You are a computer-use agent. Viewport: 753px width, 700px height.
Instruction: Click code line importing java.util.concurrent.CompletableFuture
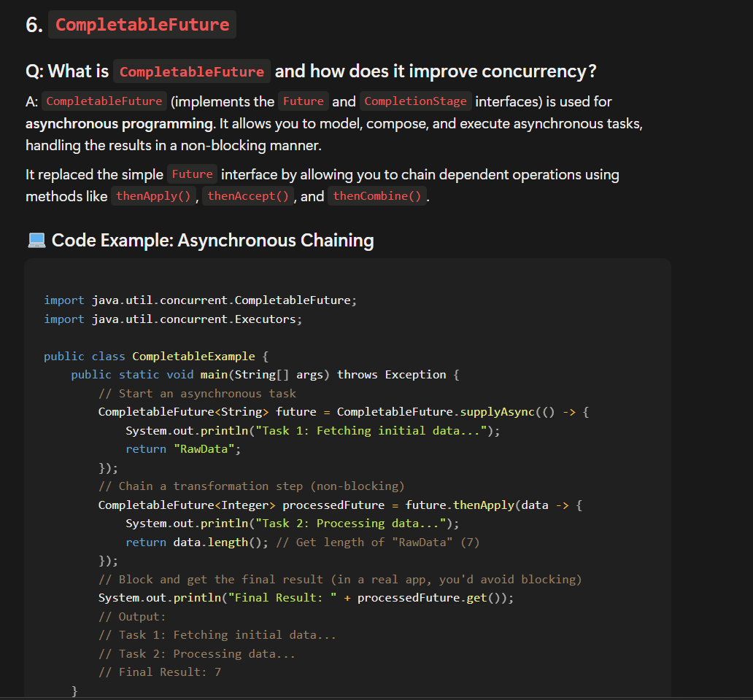pyautogui.click(x=200, y=300)
